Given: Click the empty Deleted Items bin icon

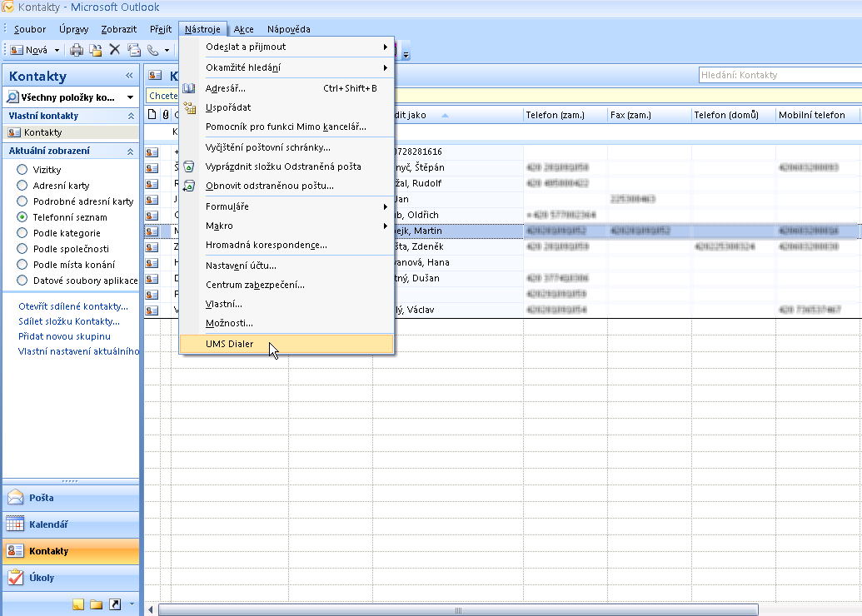Looking at the screenshot, I should [x=189, y=166].
